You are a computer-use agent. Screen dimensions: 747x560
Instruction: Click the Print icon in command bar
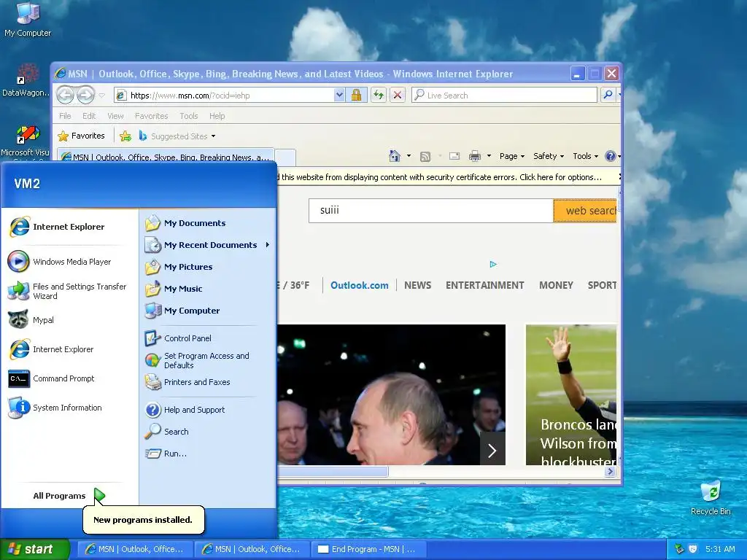point(474,156)
